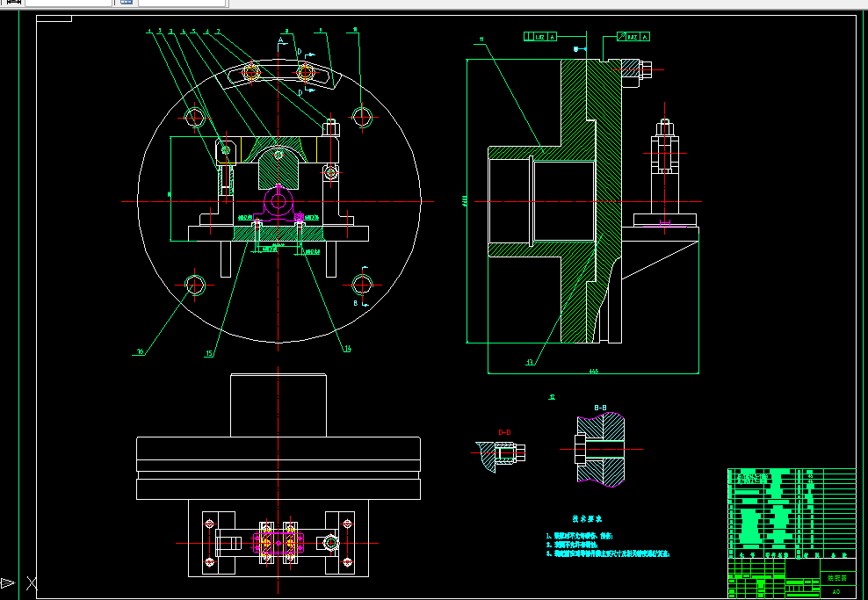Click the 装配图 title block cell
This screenshot has width=868, height=600.
[x=837, y=578]
